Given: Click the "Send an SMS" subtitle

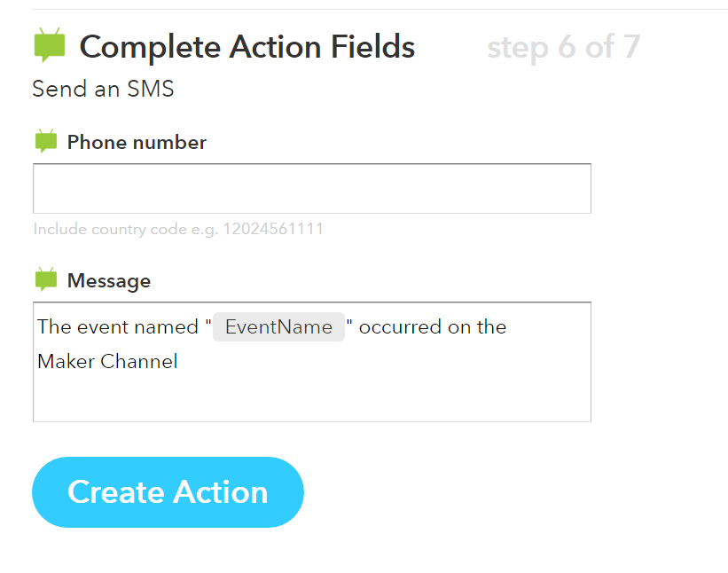Looking at the screenshot, I should pos(103,90).
